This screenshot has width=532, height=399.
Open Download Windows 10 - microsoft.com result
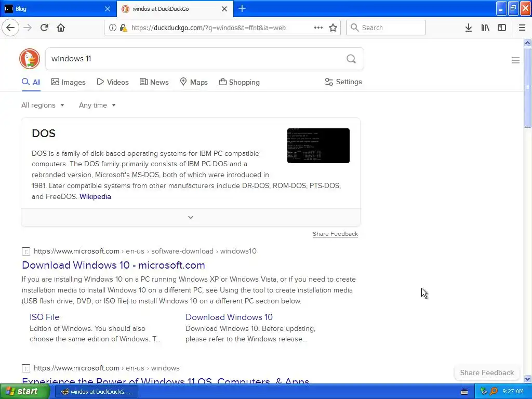113,265
